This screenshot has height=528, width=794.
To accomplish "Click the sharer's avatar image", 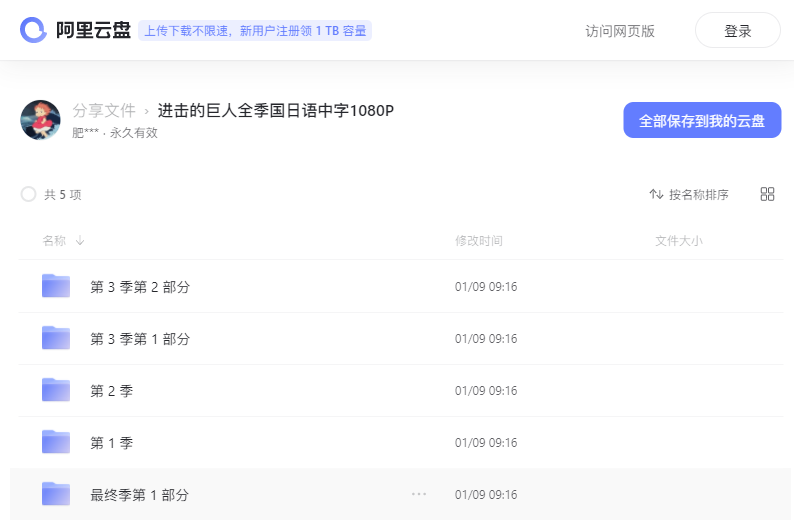I will pos(40,120).
